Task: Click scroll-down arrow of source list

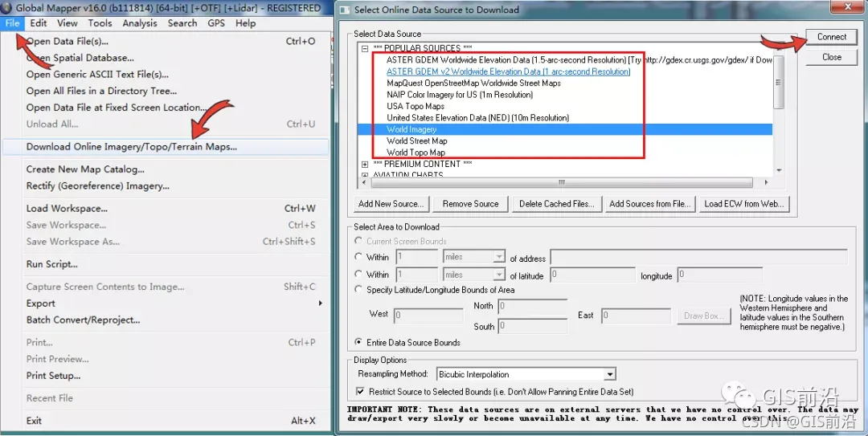Action: [x=780, y=170]
